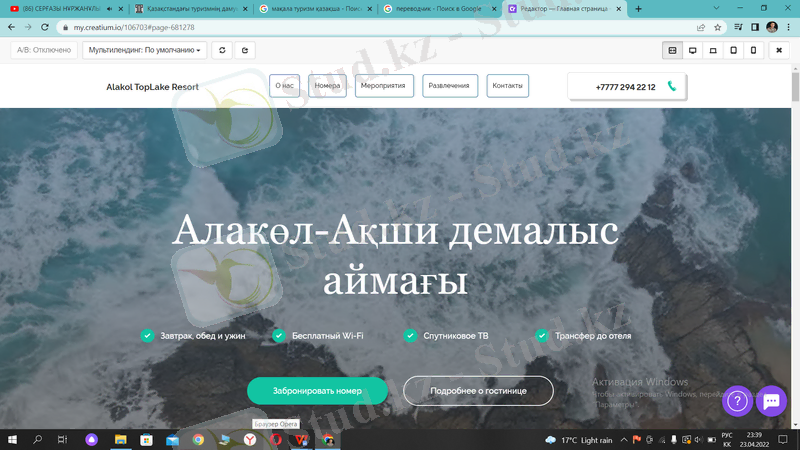Screen dimensions: 800x450
Task: Click the address bar URL field
Action: click(378, 28)
